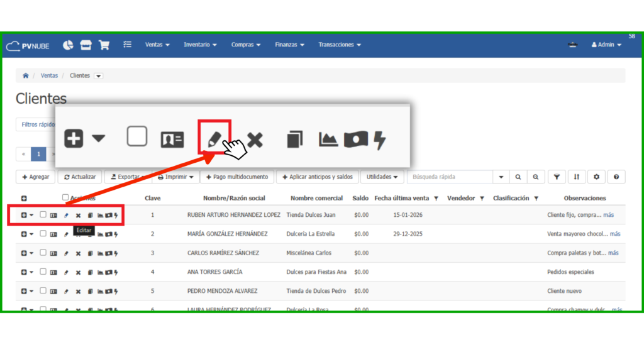Image resolution: width=644 pixels, height=362 pixels.
Task: Open the store icon in top navbar
Action: pos(86,45)
